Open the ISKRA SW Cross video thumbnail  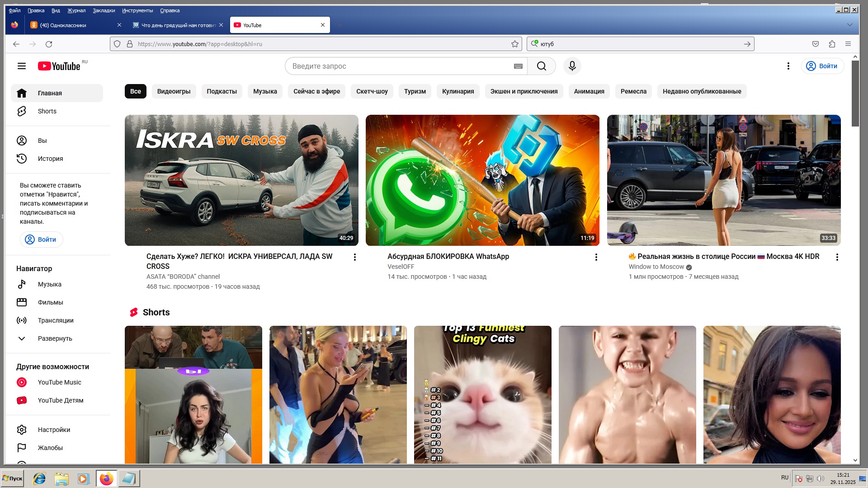(241, 180)
